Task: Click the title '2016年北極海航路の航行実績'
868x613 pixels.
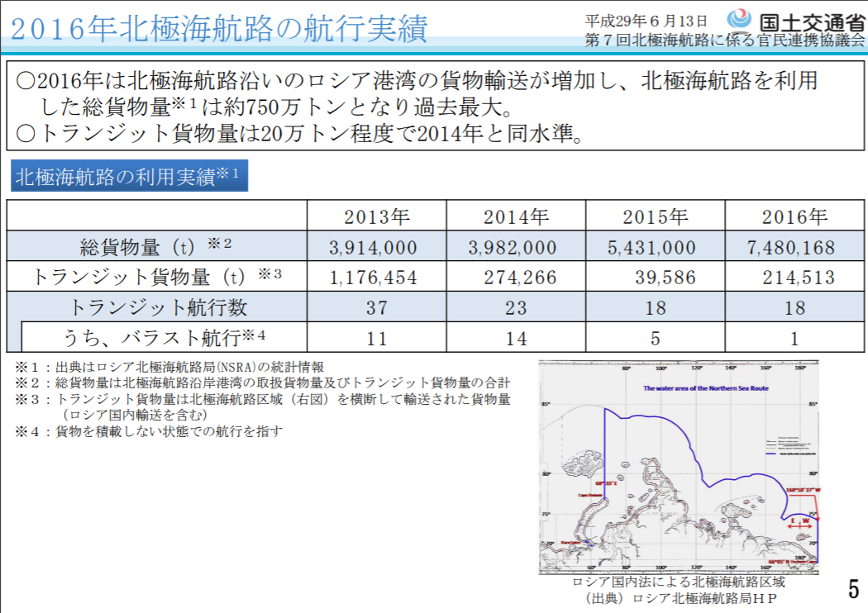Action: point(219,28)
